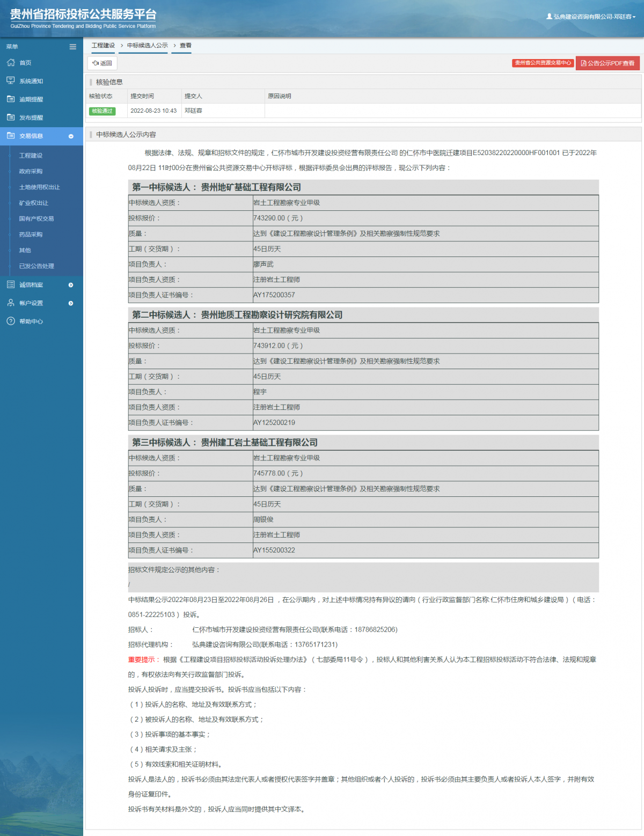Click the monitor icon beside 系统通知

pos(11,81)
